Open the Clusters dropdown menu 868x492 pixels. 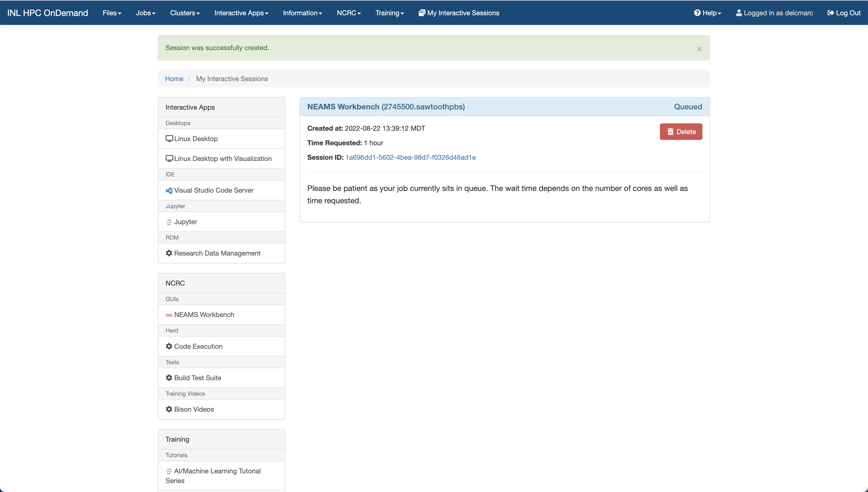point(185,13)
